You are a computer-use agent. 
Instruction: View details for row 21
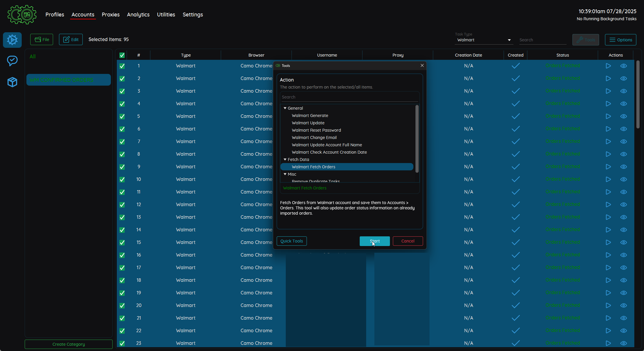click(623, 318)
